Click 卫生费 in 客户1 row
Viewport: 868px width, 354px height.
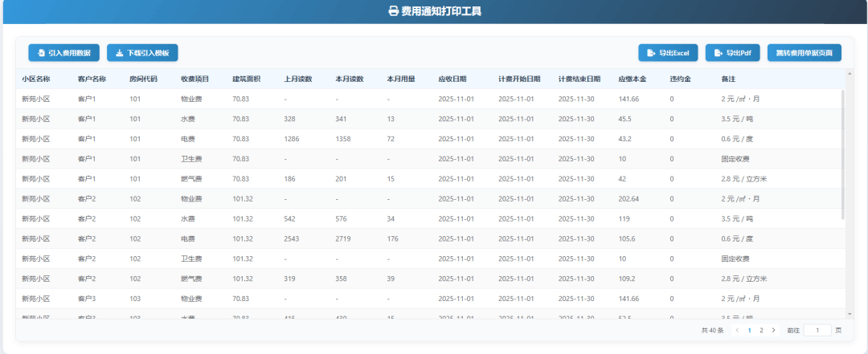[191, 159]
